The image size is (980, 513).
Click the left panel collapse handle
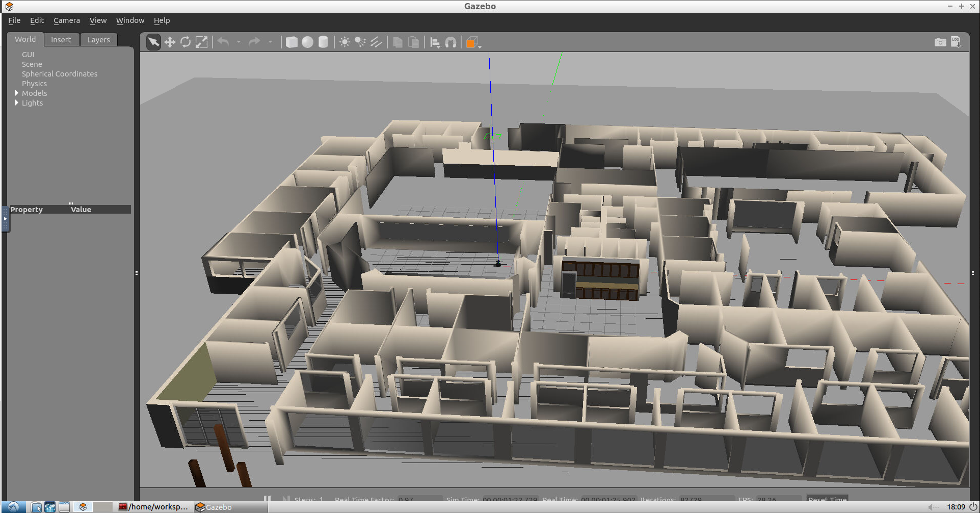(5, 219)
